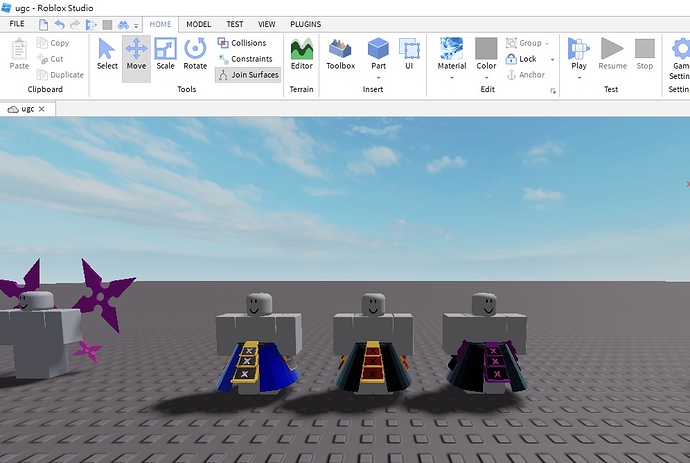This screenshot has height=463, width=690.
Task: Open the Terrain Editor
Action: point(301,54)
